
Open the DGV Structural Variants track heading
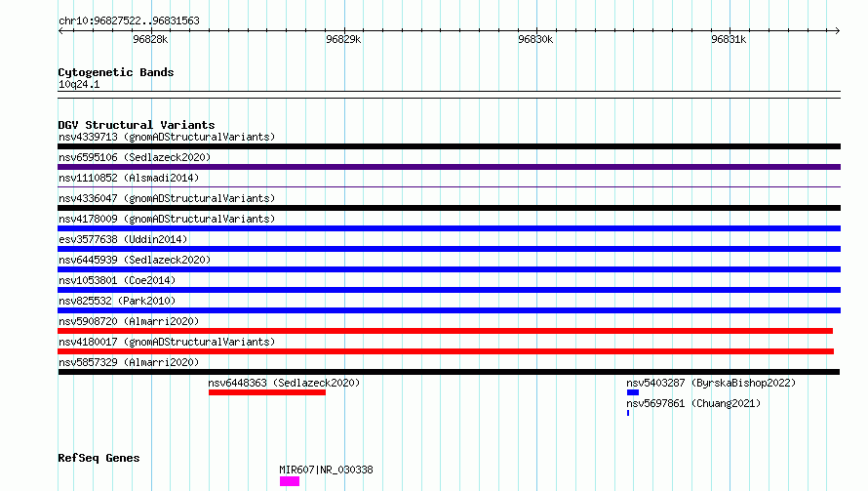pyautogui.click(x=137, y=125)
